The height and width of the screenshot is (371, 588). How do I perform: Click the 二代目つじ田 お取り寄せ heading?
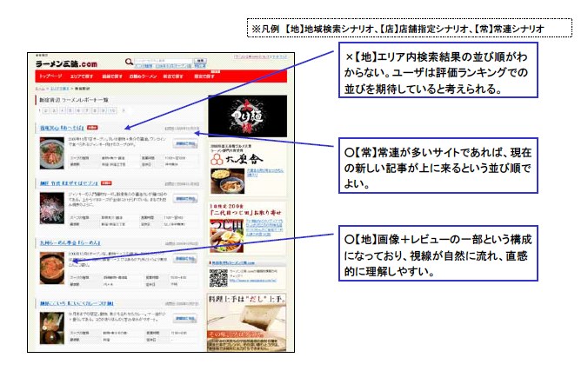[x=245, y=213]
